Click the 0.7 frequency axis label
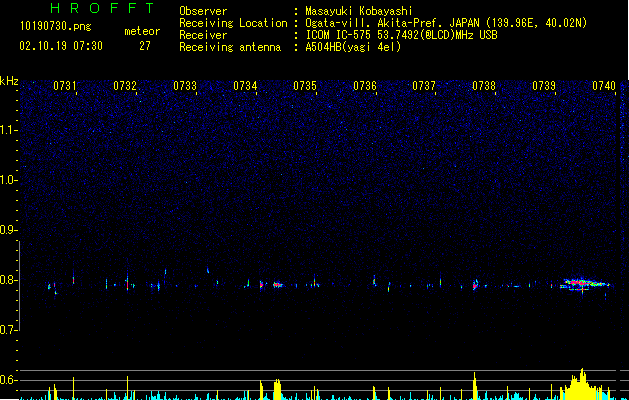 (7, 330)
